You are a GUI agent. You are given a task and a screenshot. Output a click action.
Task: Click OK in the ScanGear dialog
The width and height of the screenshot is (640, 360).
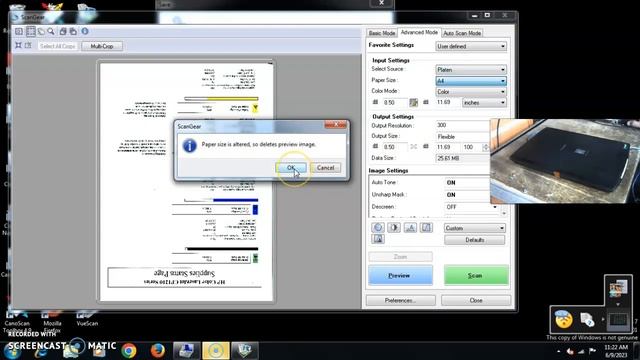click(x=291, y=168)
